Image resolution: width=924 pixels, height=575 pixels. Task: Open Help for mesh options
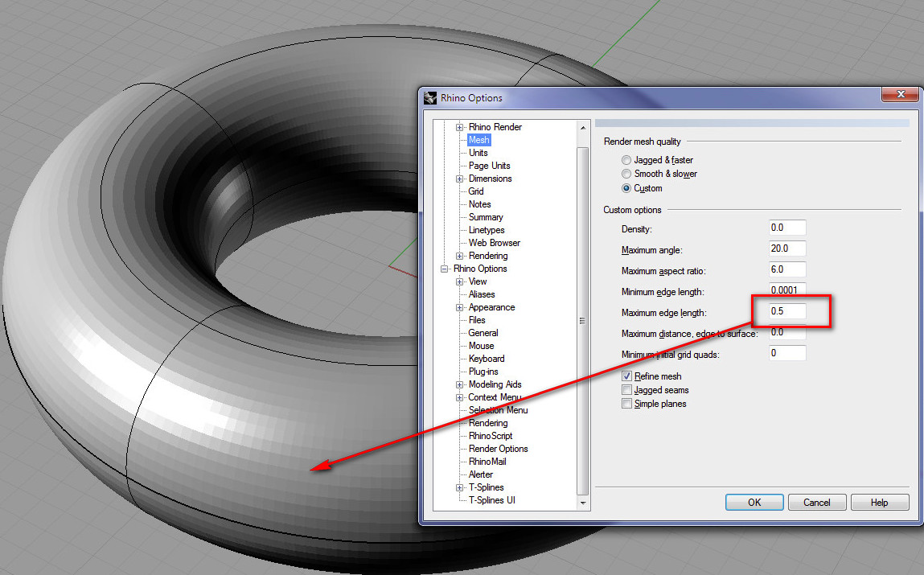click(x=879, y=503)
